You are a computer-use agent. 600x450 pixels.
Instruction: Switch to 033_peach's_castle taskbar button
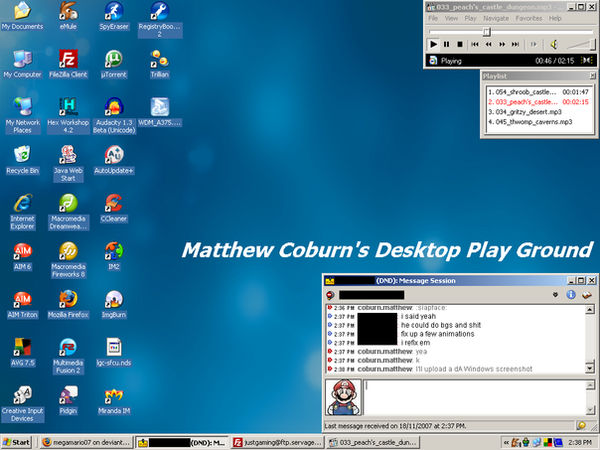point(373,443)
